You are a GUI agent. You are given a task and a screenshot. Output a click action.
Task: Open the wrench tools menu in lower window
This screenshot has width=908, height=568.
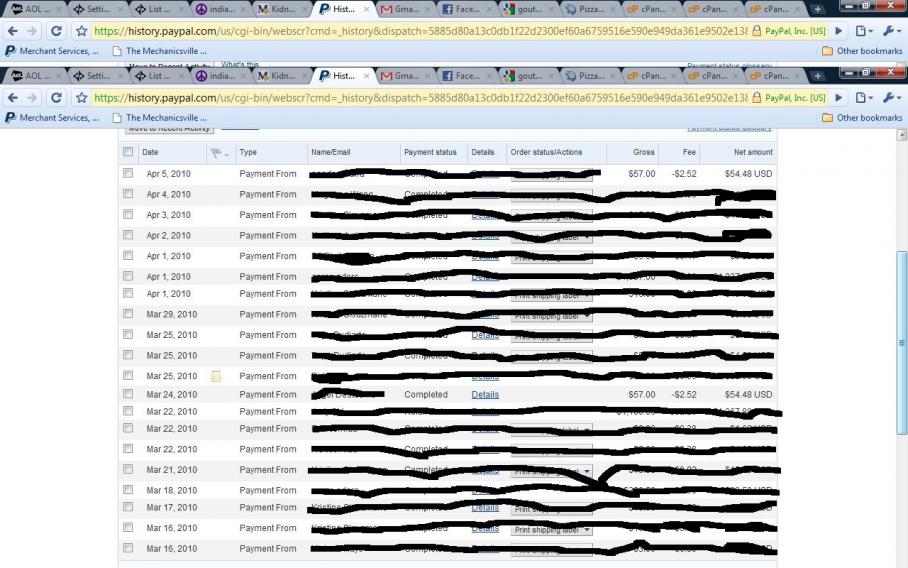point(891,98)
